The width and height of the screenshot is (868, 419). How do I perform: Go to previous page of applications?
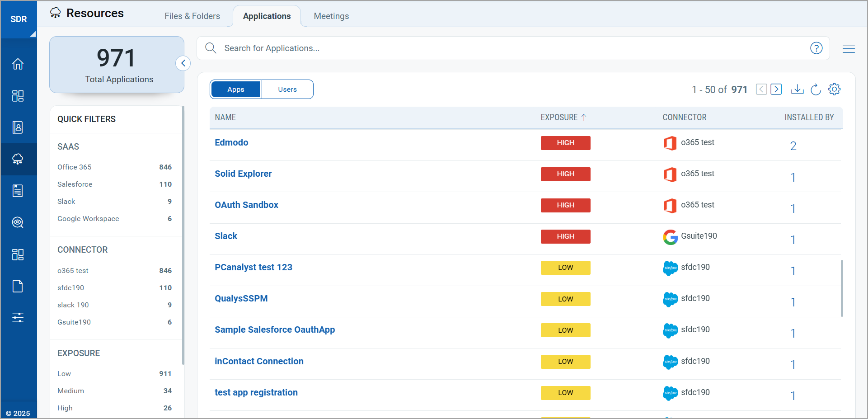point(761,89)
